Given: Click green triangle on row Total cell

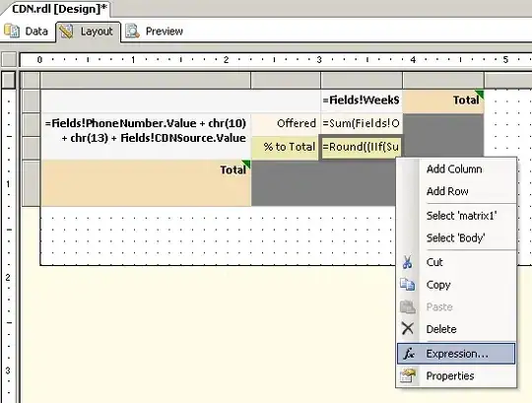Looking at the screenshot, I should pos(246,165).
